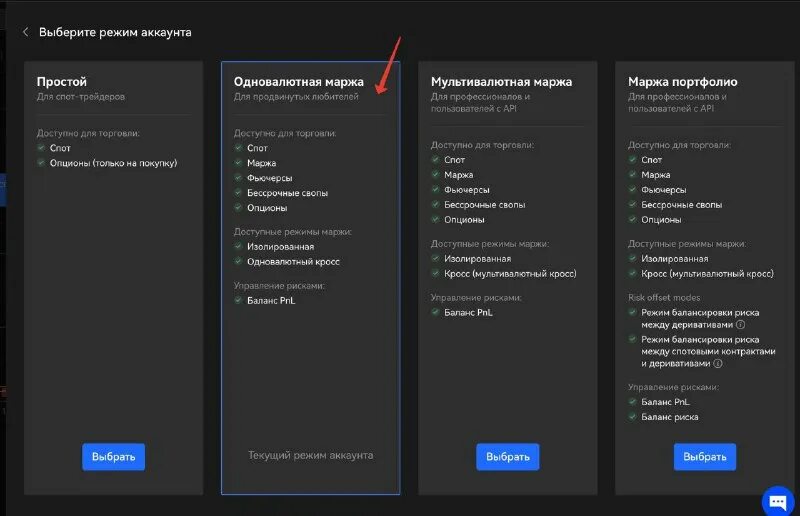Image resolution: width=800 pixels, height=516 pixels.
Task: Click Кросс (мультивалютный кросс) in Мультивалютная маржа card
Action: coord(510,274)
